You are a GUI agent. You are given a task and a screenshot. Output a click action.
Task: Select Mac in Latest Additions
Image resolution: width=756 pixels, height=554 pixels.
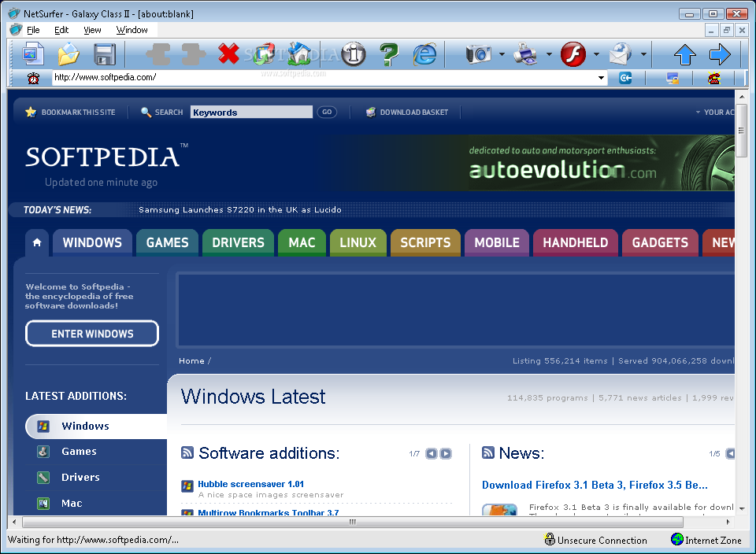click(x=72, y=504)
